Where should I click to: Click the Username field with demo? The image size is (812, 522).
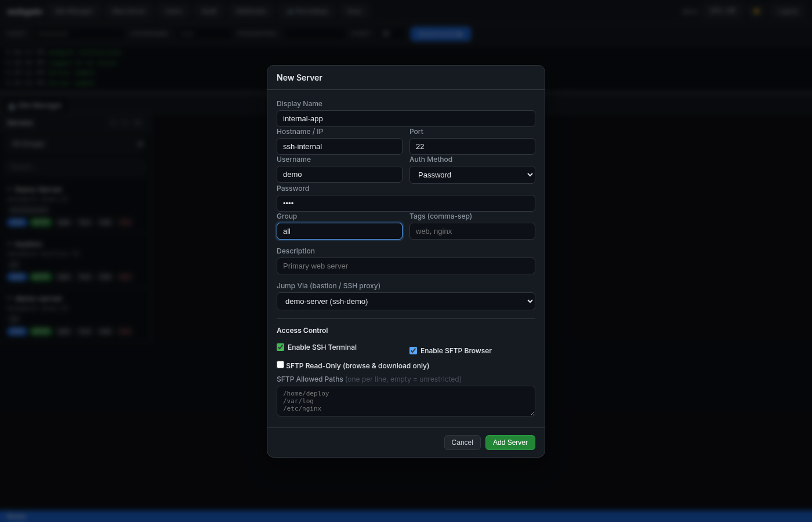[339, 174]
